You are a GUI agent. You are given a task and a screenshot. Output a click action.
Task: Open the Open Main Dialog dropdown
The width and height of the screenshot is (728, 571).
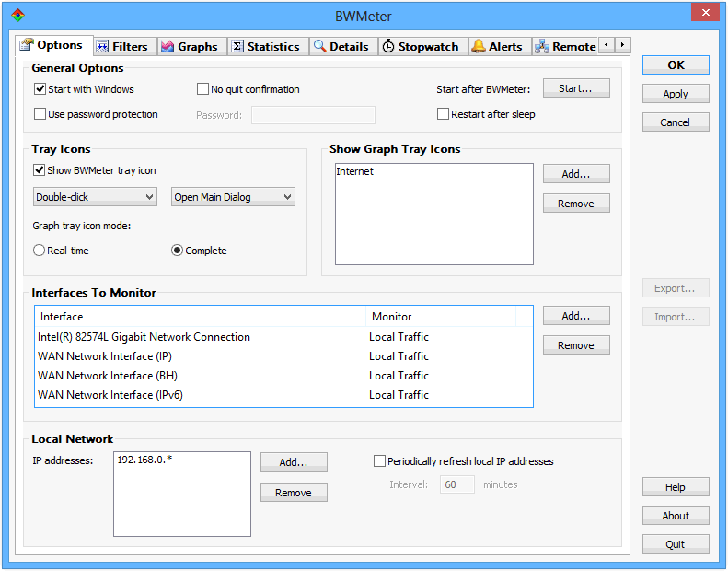tap(233, 197)
